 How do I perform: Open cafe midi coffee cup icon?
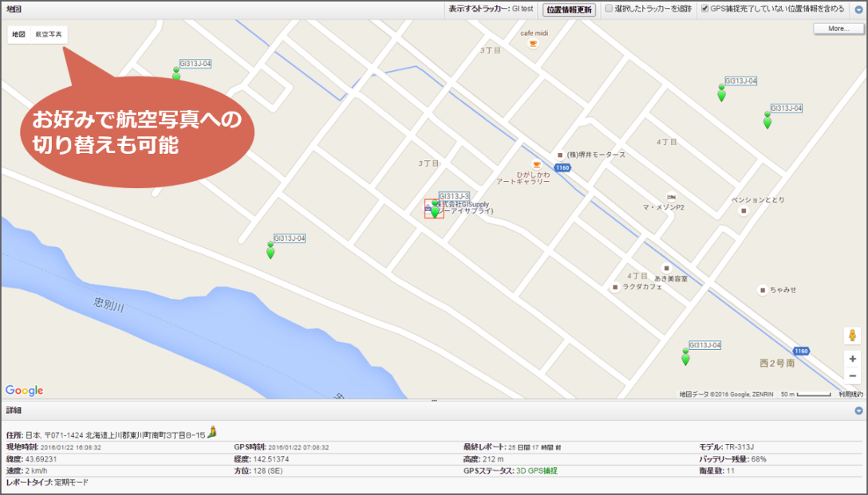tap(533, 44)
